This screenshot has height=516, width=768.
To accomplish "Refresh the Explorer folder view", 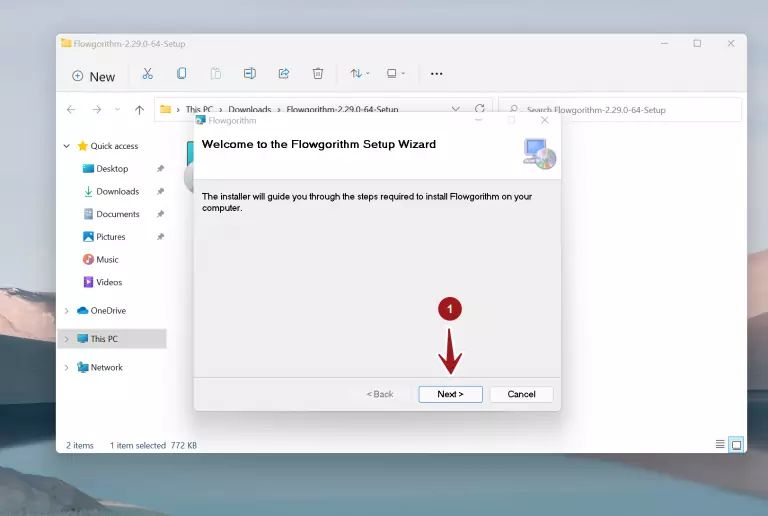I will click(x=480, y=108).
